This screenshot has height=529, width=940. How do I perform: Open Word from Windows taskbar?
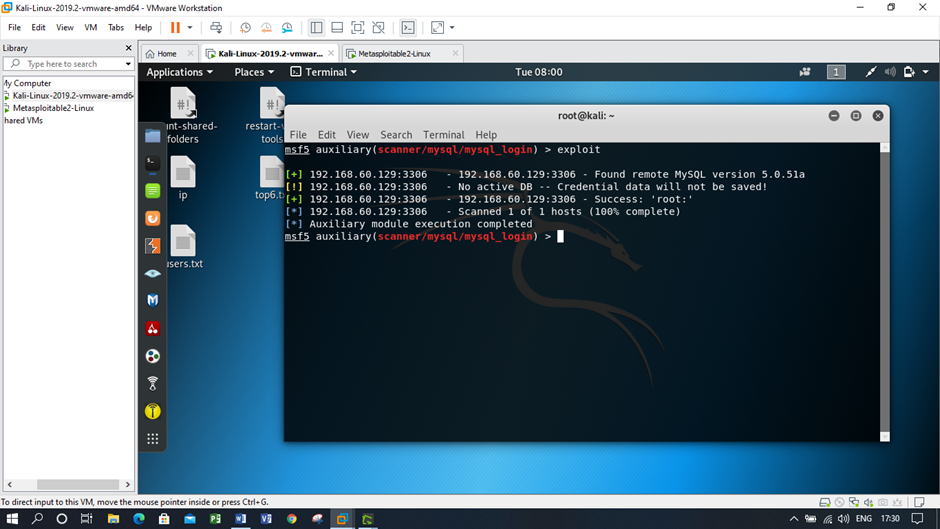pos(241,519)
